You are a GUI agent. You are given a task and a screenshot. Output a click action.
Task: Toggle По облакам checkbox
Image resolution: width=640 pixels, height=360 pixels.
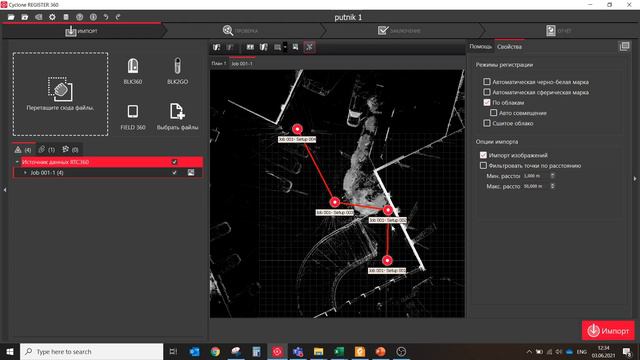(487, 102)
